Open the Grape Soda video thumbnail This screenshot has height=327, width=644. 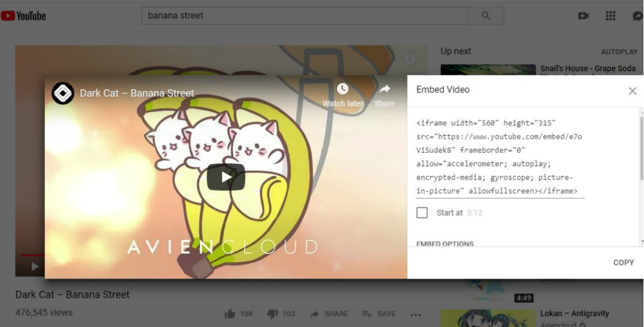[x=488, y=70]
